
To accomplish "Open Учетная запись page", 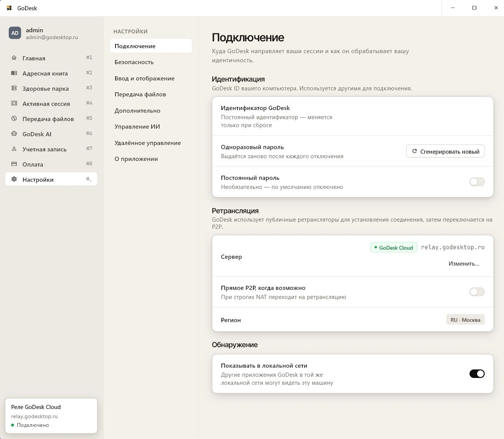I will point(51,149).
